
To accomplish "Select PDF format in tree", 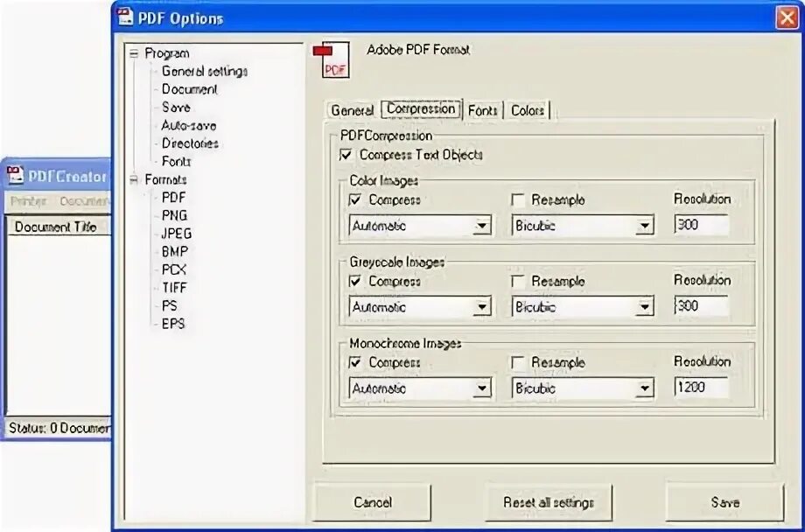I will 173,198.
